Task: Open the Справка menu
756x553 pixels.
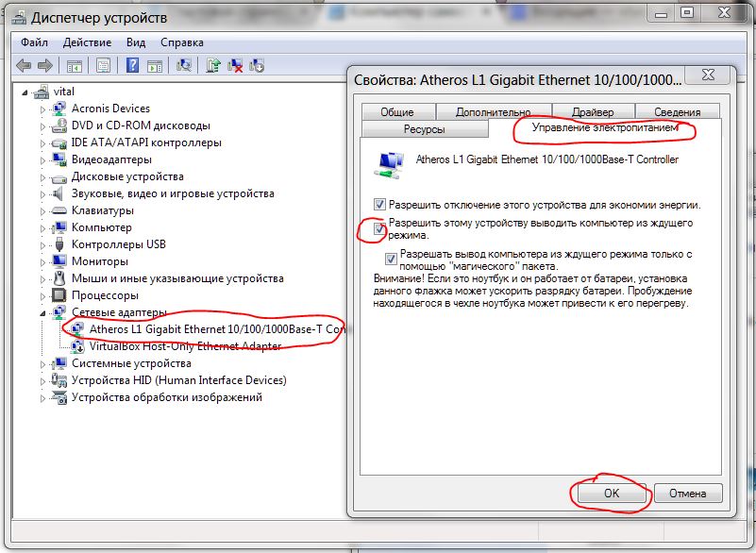Action: [x=182, y=42]
